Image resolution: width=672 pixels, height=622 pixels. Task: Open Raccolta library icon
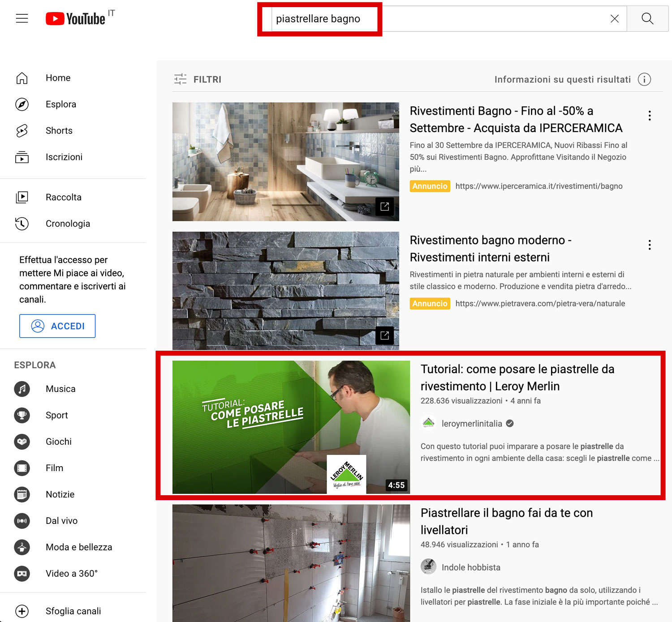[22, 197]
